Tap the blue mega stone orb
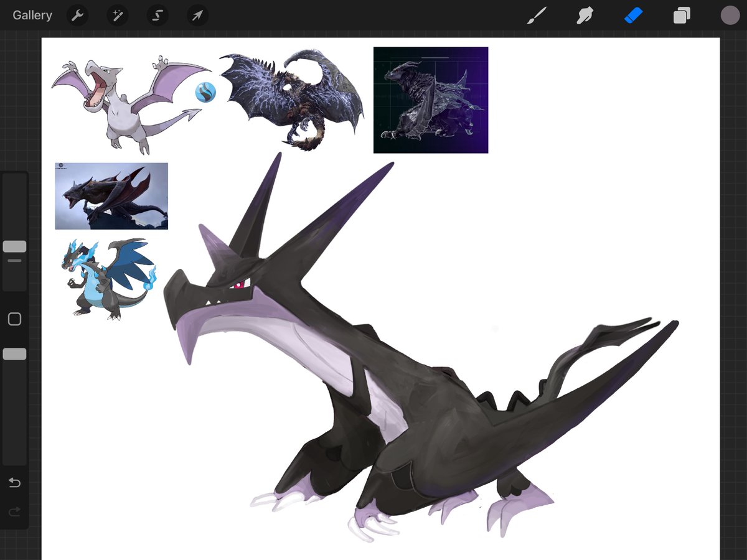Screen dimensions: 747x560 coord(205,93)
